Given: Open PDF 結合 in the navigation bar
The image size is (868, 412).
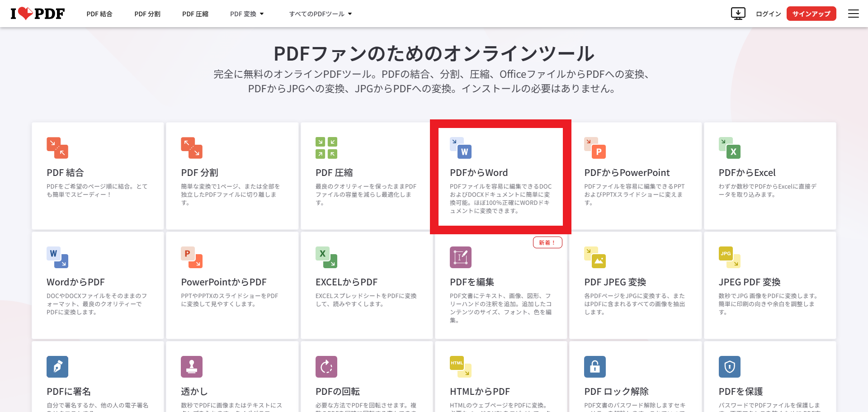Looking at the screenshot, I should [99, 14].
